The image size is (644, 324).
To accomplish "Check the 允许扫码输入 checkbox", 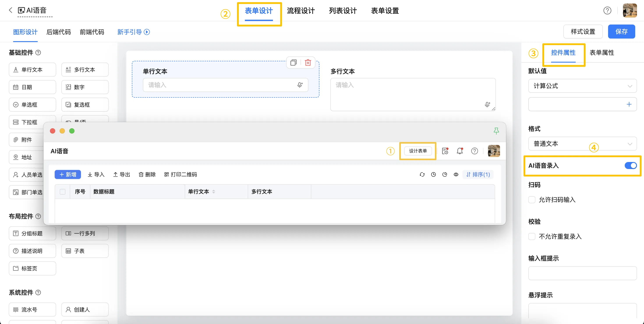I will 532,200.
